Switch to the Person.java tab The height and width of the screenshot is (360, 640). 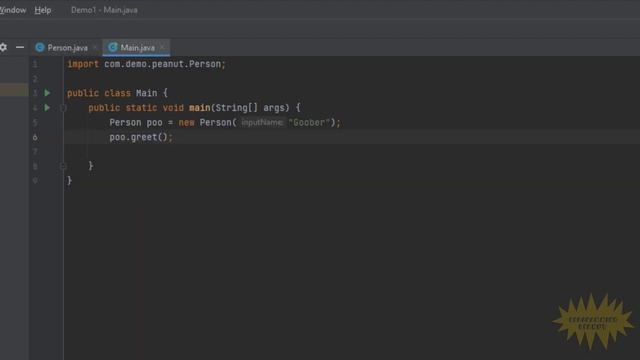coord(67,48)
